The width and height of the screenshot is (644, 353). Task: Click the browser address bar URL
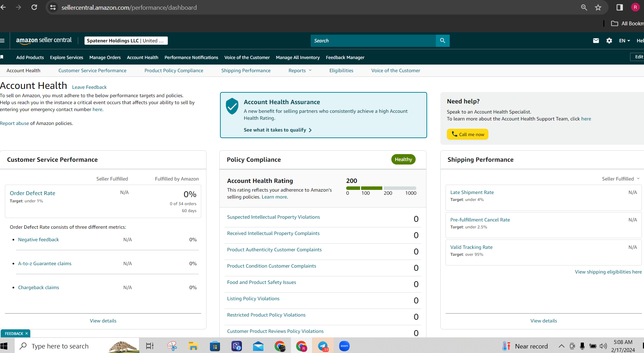pos(129,7)
